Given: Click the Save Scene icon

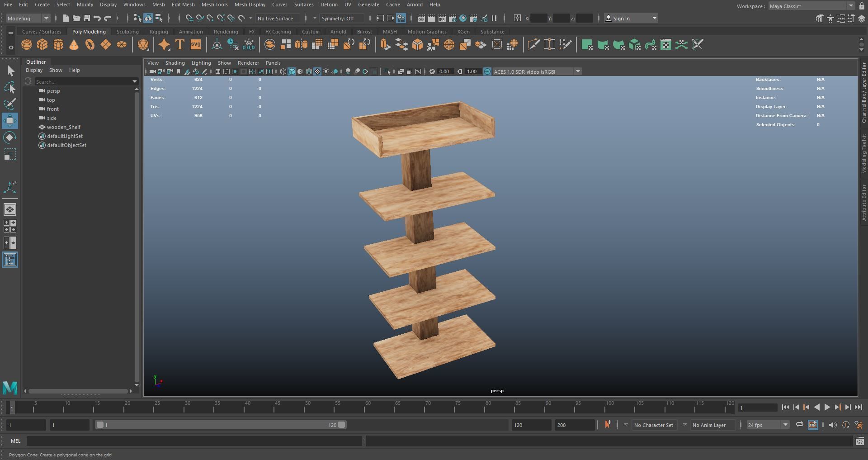Looking at the screenshot, I should (x=86, y=18).
